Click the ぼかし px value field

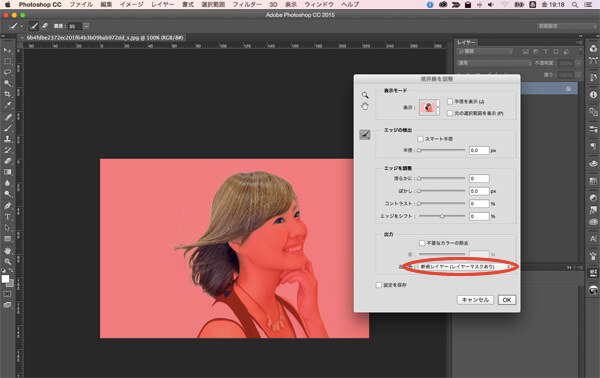(x=479, y=191)
